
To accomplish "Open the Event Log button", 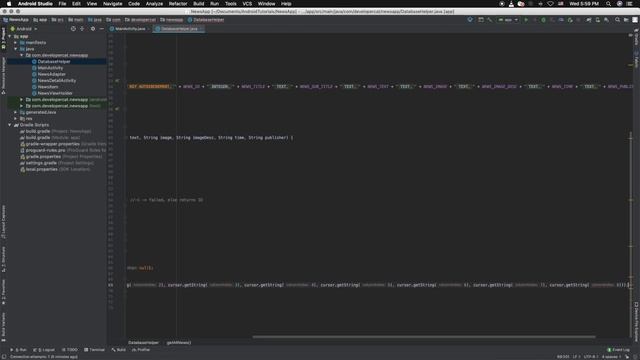I will [x=618, y=350].
